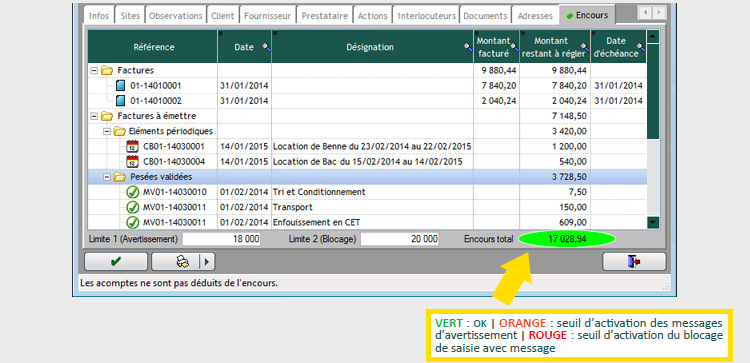750x363 pixels.
Task: Click the 7 148,50 amount cell
Action: [x=555, y=116]
